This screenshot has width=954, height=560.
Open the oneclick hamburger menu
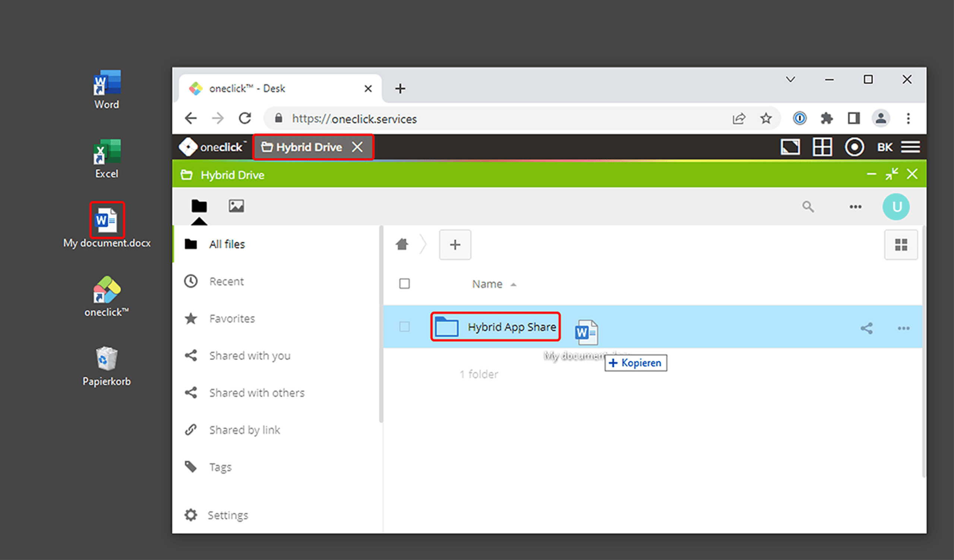(910, 147)
